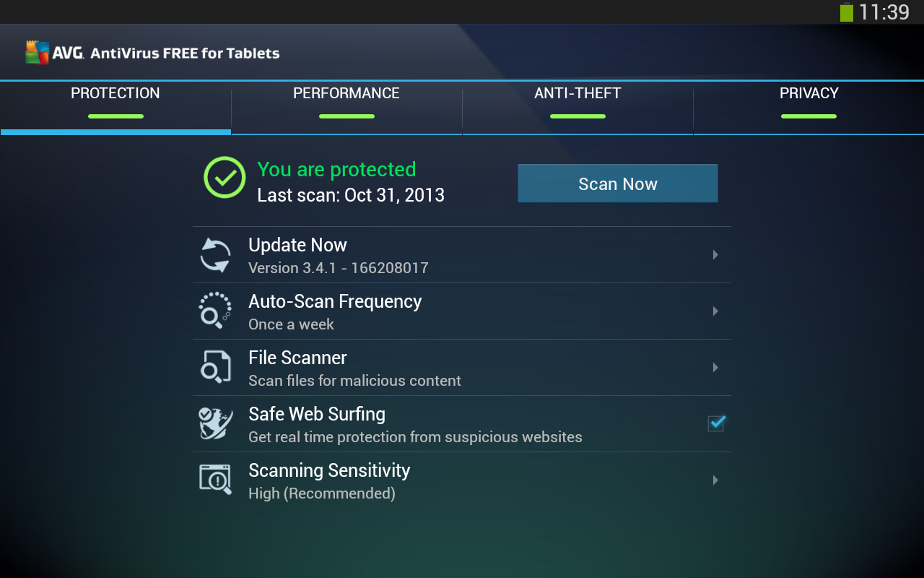Image resolution: width=924 pixels, height=578 pixels.
Task: Click the Last scan date text
Action: [x=351, y=195]
